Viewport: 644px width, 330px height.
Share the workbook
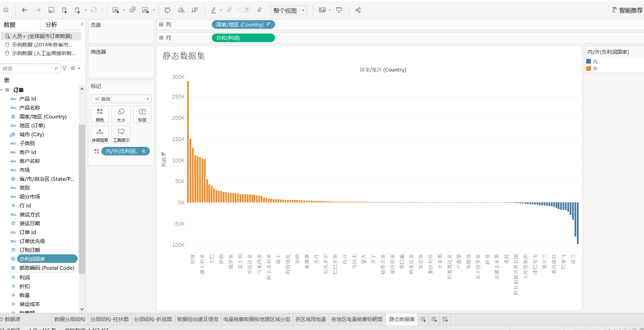358,10
